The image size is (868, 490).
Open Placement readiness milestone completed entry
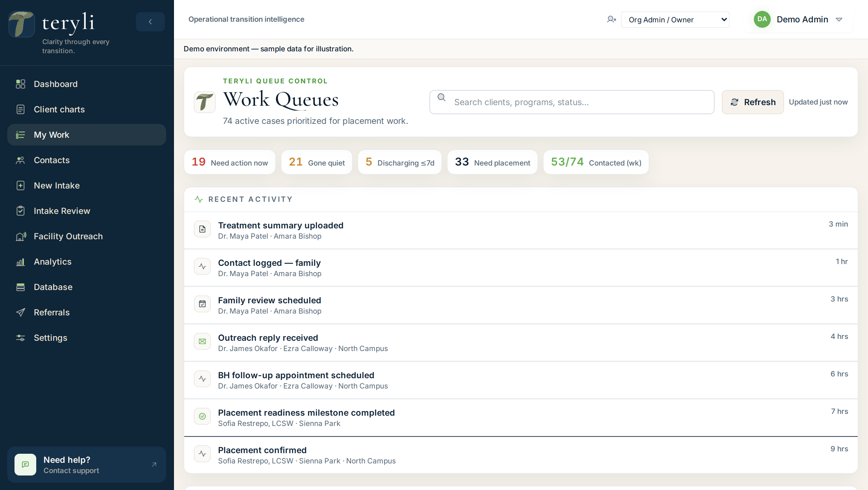tap(521, 417)
